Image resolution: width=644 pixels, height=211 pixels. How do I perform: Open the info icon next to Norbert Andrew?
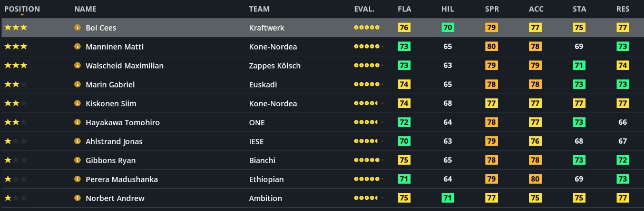pyautogui.click(x=77, y=198)
